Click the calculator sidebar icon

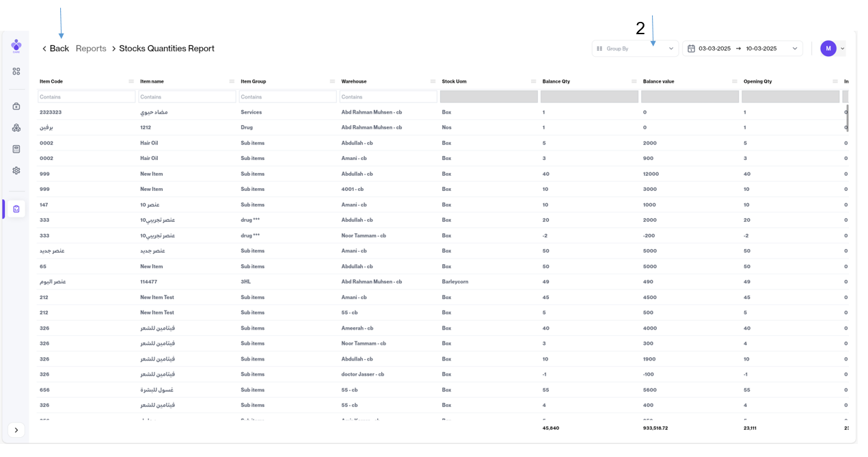tap(16, 149)
